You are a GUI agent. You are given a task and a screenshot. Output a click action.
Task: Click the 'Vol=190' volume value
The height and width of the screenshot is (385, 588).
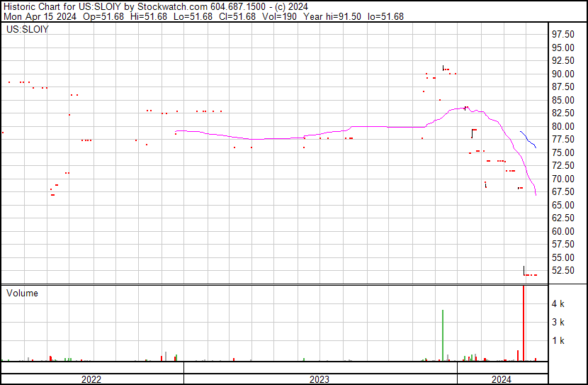pos(279,16)
